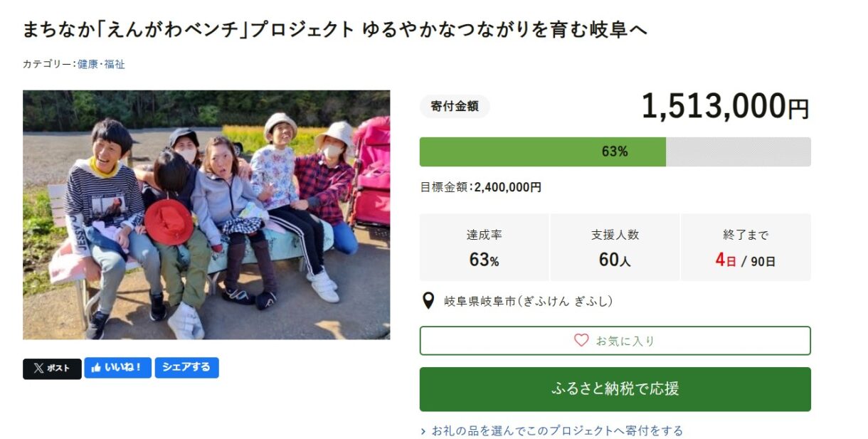
Task: Click the location pin icon
Action: tap(428, 302)
